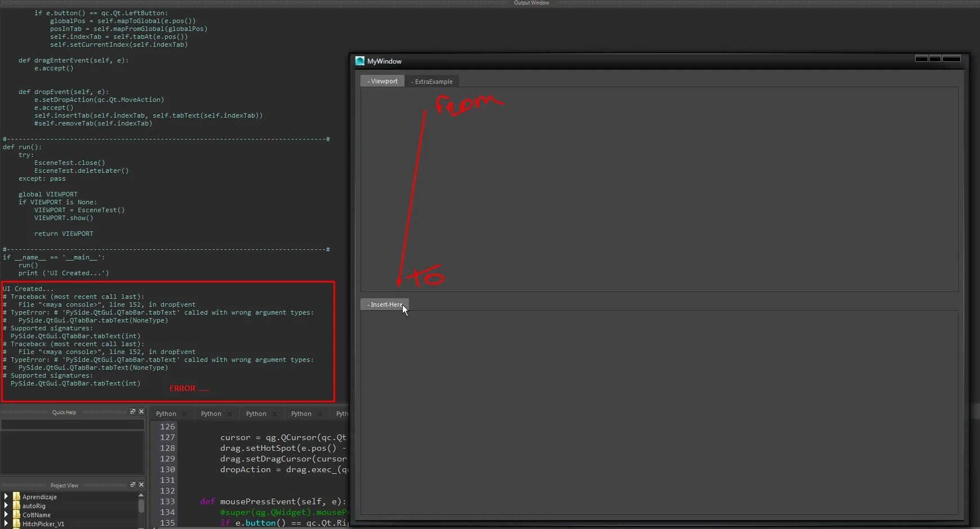Switch to the Viewport tab
This screenshot has height=529, width=980.
[x=382, y=81]
